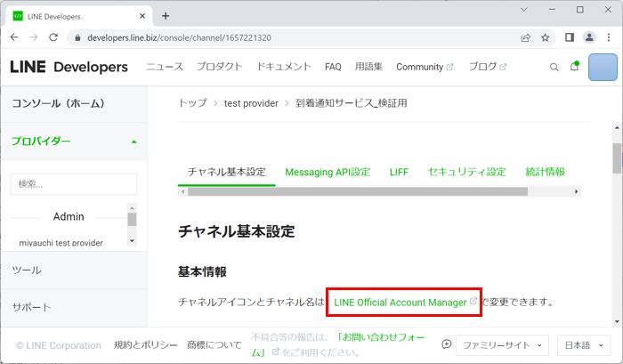Image resolution: width=623 pixels, height=364 pixels.
Task: Open the 日本語 language dropdown
Action: coord(584,345)
